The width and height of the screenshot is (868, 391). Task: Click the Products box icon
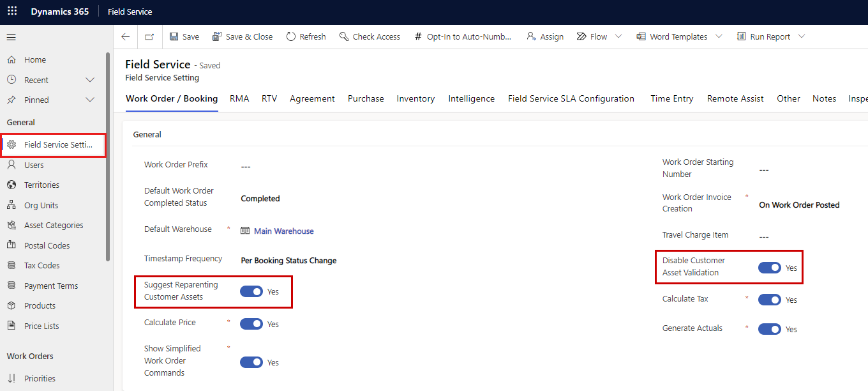[11, 305]
